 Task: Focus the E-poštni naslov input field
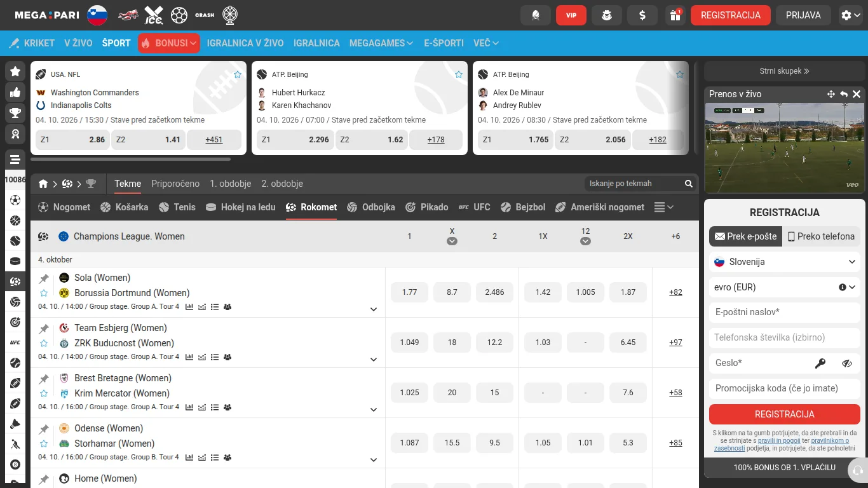[785, 312]
